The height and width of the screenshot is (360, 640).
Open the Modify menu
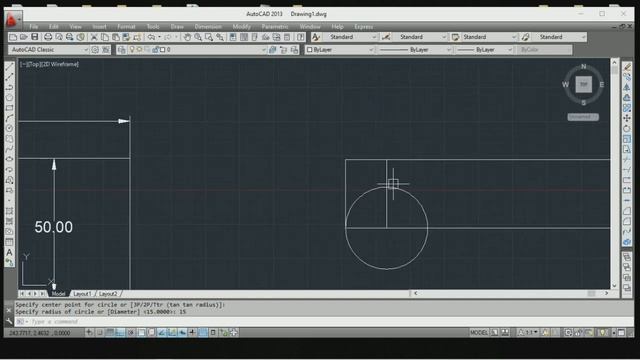(x=242, y=27)
